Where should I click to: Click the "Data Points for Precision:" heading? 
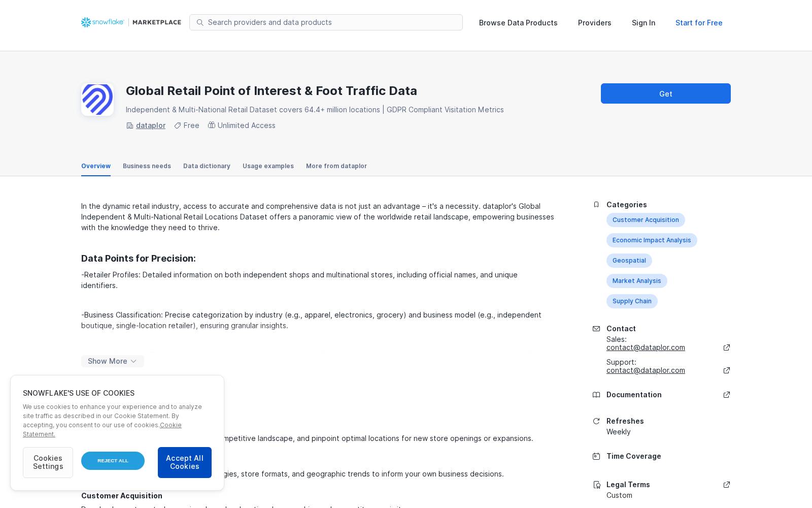[x=139, y=259]
